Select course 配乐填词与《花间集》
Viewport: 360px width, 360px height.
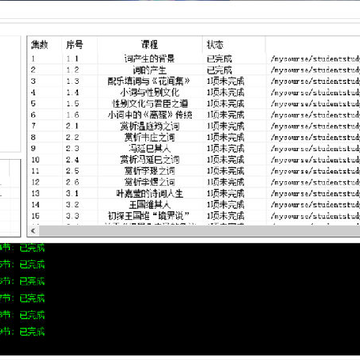click(x=149, y=81)
